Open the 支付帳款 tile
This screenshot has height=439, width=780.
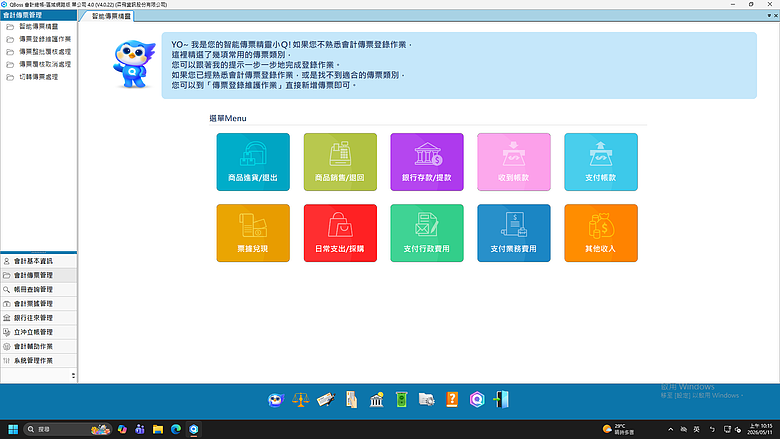pyautogui.click(x=601, y=162)
